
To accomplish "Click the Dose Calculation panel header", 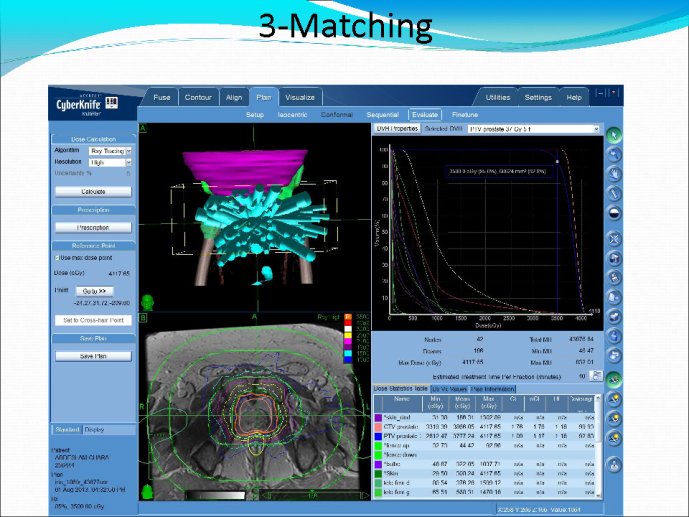I will pos(93,139).
